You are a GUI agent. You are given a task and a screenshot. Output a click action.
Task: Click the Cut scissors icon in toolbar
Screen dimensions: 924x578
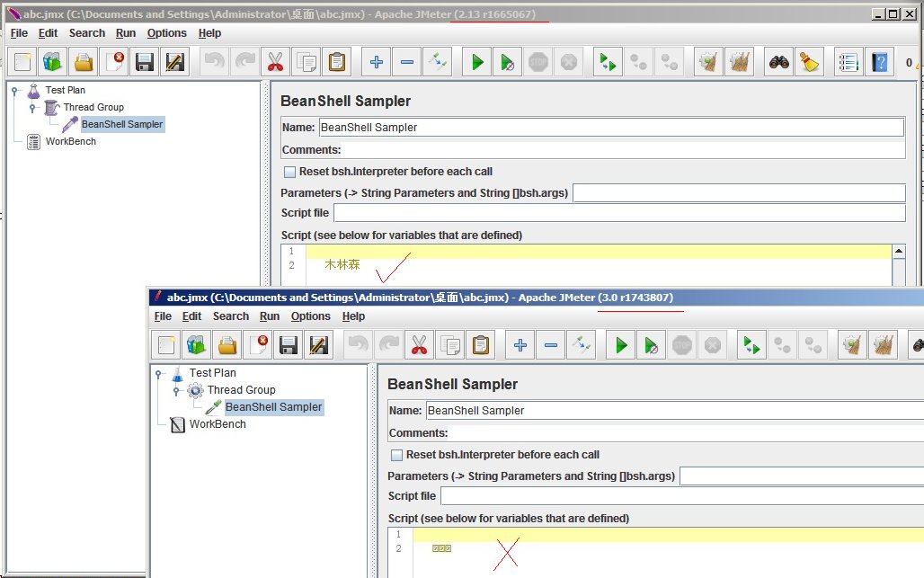point(275,61)
